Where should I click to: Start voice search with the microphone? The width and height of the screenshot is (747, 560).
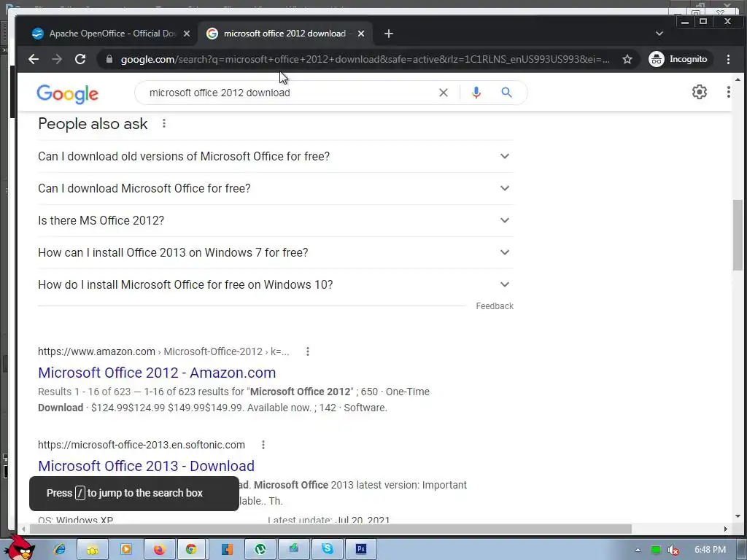coord(476,93)
